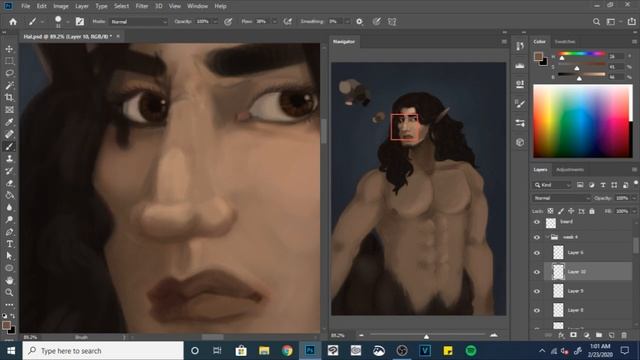This screenshot has height=360, width=640.
Task: Open the Window menu
Action: [198, 6]
